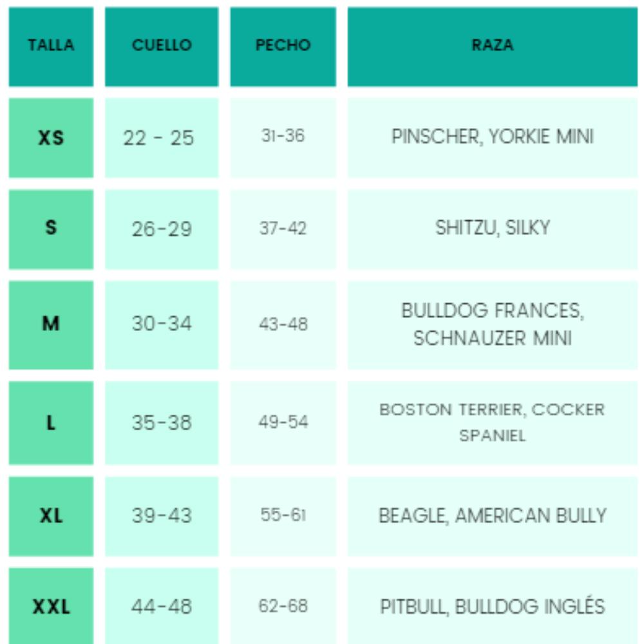
Task: Click the PINSCHER, YORKIE MINI cell
Action: (x=493, y=138)
